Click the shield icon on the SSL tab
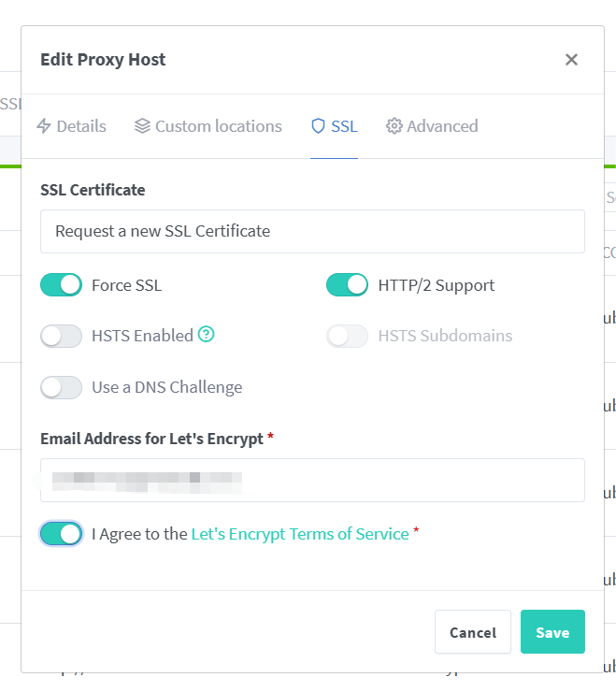Viewport: 616px width, 692px height. coord(318,126)
